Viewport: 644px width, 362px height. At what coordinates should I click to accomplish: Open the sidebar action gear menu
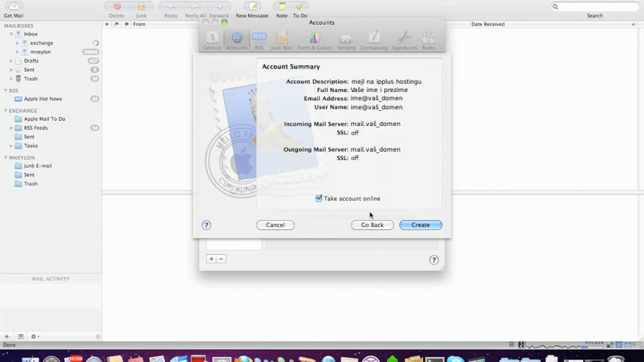(x=35, y=336)
